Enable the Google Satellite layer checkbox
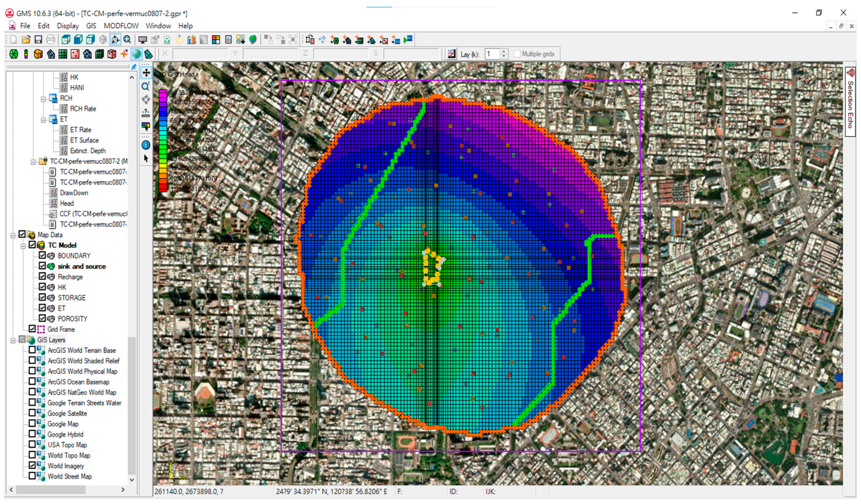The image size is (861, 504). tap(32, 413)
